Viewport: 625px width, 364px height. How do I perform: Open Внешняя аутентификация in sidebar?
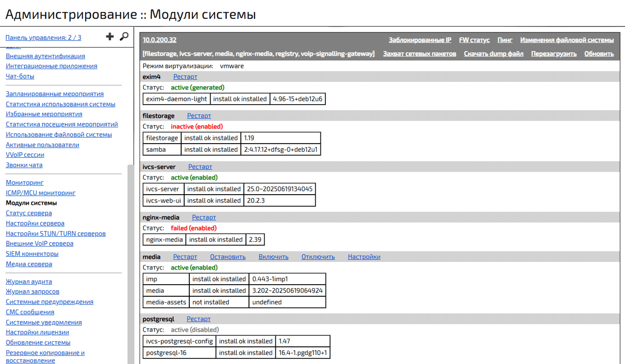tap(46, 56)
